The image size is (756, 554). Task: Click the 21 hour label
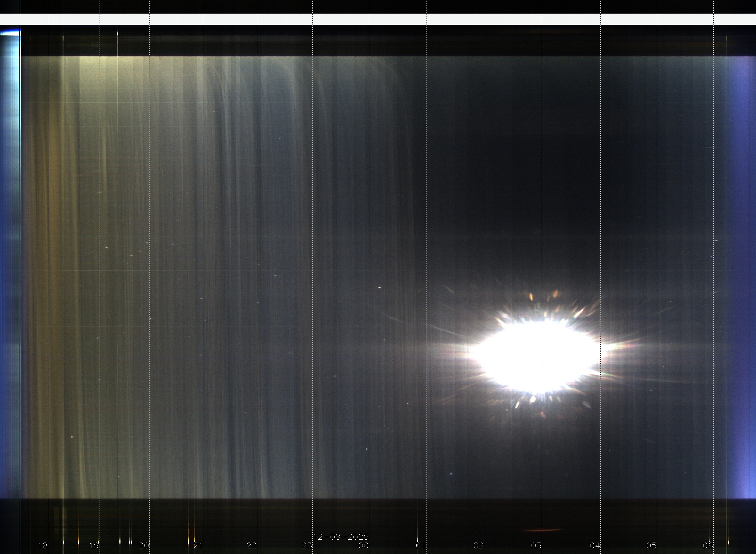coord(198,546)
